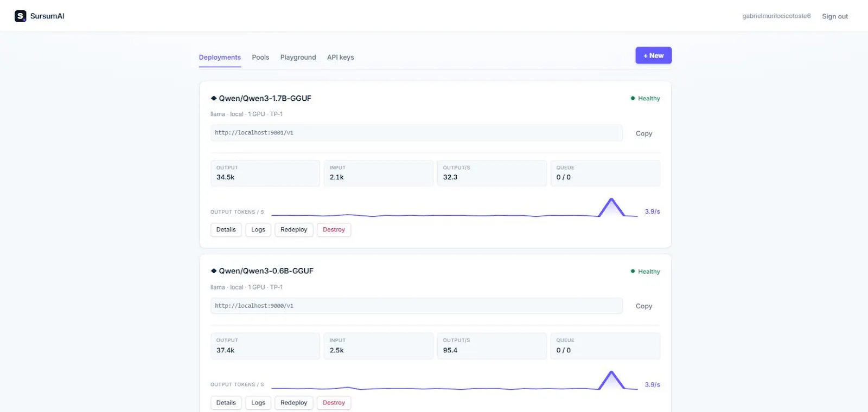Click the Queue card in Qwen3-0.6B deployment
Screen dimensions: 868x412
(605, 346)
